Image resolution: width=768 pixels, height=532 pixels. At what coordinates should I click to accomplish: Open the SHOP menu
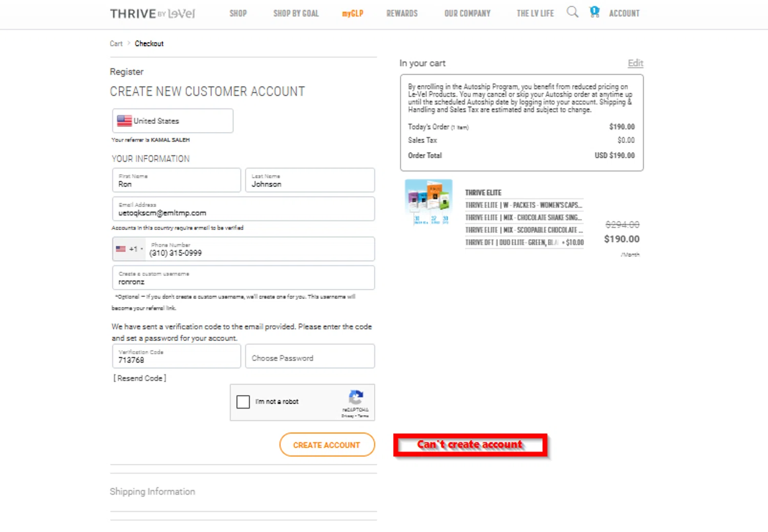tap(238, 13)
